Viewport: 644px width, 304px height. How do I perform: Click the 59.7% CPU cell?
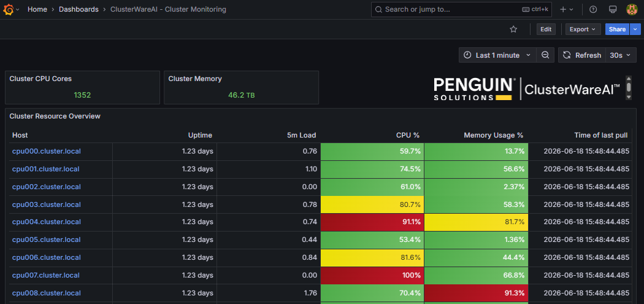click(372, 151)
